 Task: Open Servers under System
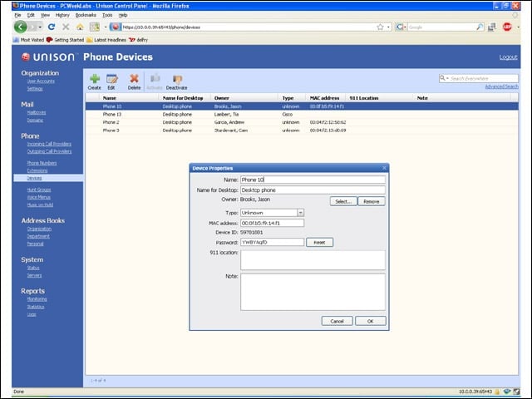[x=34, y=275]
